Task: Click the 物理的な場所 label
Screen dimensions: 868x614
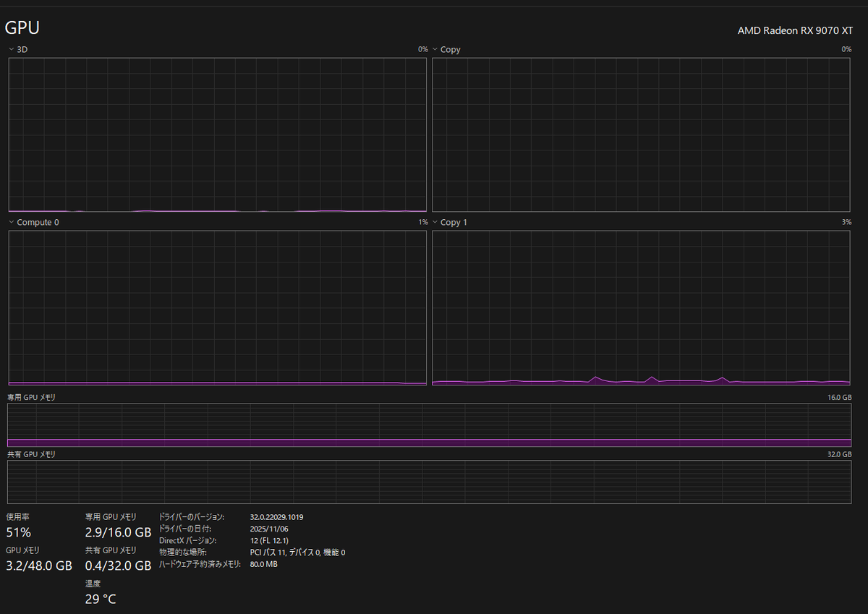Action: pyautogui.click(x=183, y=553)
